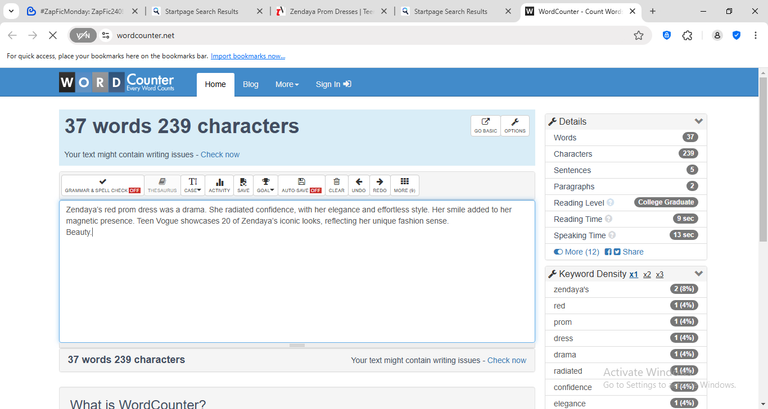Click Speaking Time help icon
This screenshot has width=768, height=409.
(x=612, y=235)
